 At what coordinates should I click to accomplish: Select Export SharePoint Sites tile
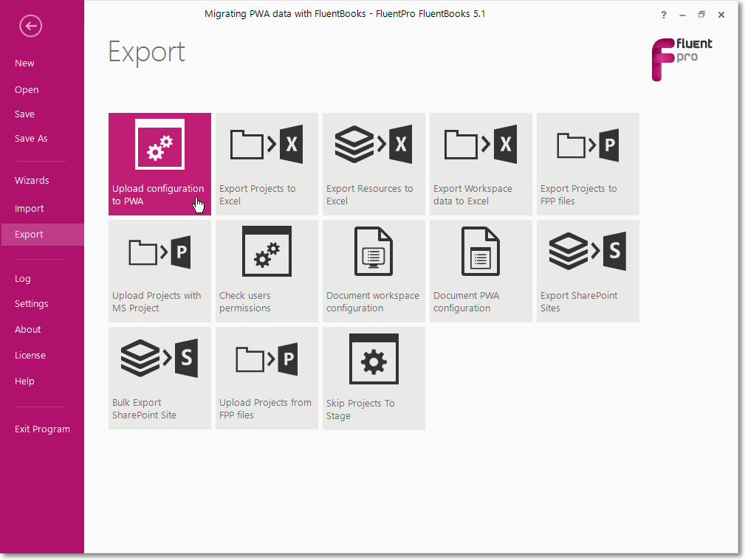[588, 271]
